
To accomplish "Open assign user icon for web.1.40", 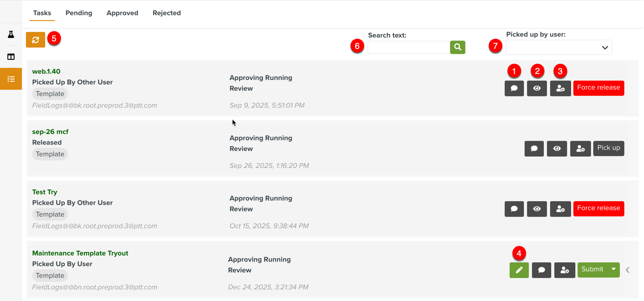I will (x=560, y=88).
